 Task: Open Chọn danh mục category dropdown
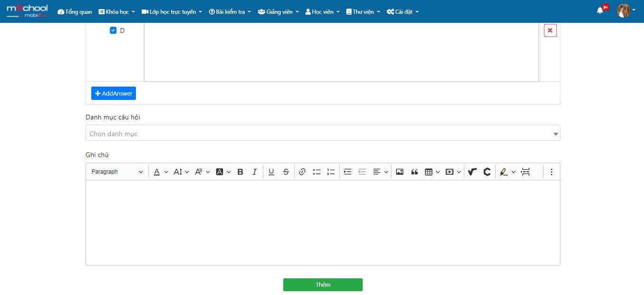323,133
